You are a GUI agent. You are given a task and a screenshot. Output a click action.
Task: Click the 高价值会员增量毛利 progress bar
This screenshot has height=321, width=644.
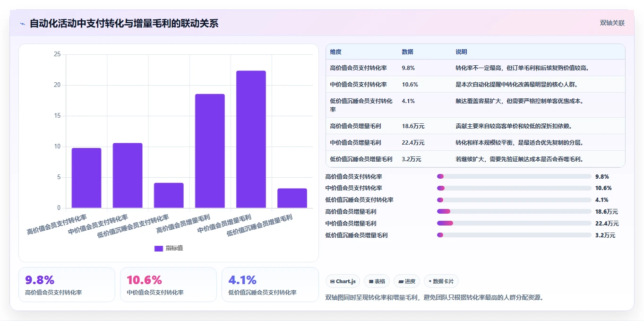point(514,211)
